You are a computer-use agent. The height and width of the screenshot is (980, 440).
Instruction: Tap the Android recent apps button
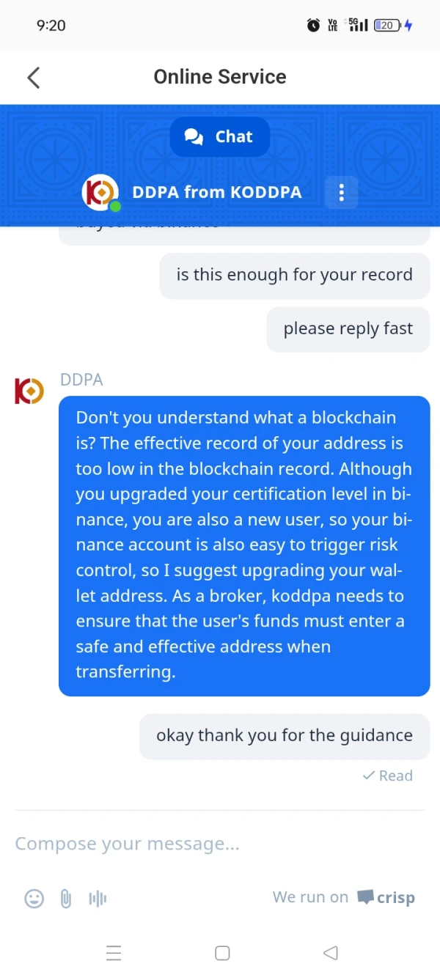[x=114, y=953]
